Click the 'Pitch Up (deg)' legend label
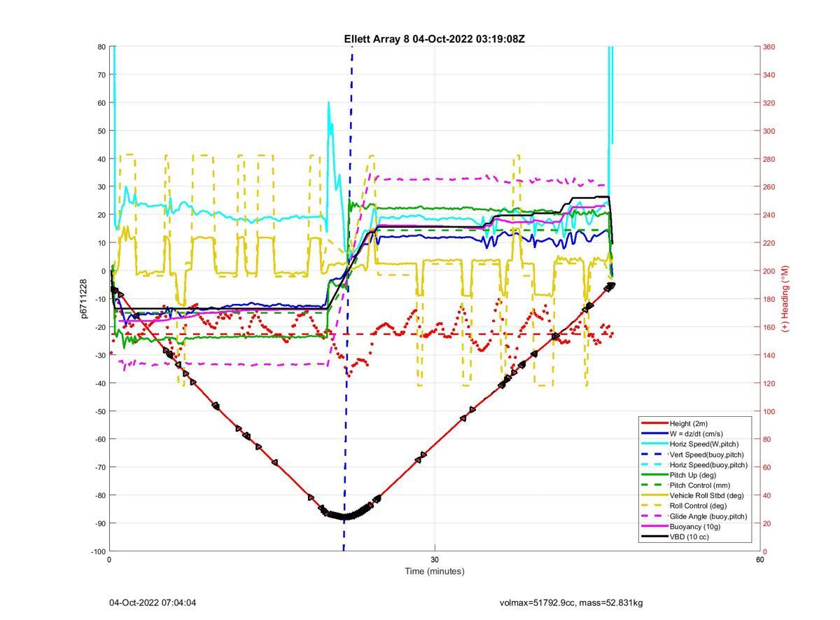Screen dimensions: 840x620 [693, 475]
